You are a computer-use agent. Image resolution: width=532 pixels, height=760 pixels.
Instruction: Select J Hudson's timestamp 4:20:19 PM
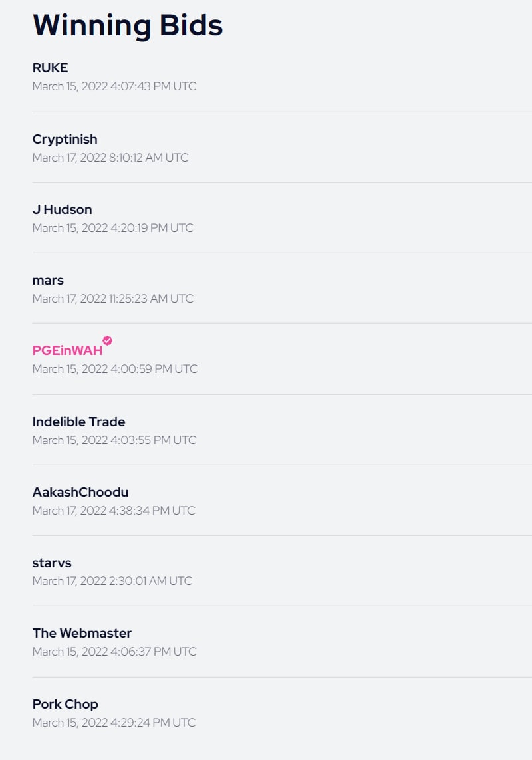tap(113, 228)
